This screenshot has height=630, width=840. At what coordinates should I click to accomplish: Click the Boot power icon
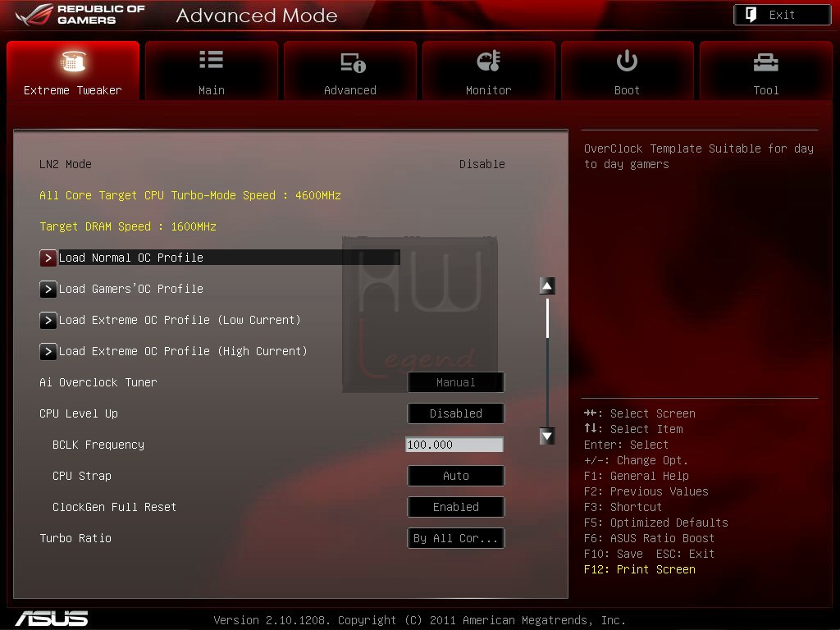(627, 61)
